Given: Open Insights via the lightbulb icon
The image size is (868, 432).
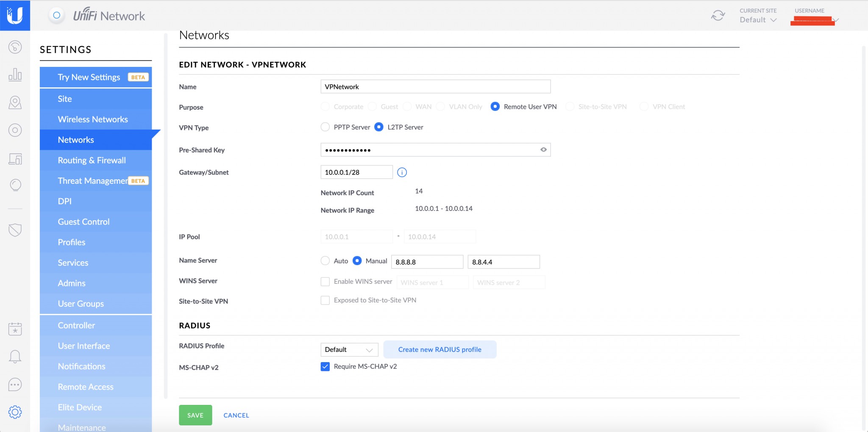Looking at the screenshot, I should click(x=15, y=185).
